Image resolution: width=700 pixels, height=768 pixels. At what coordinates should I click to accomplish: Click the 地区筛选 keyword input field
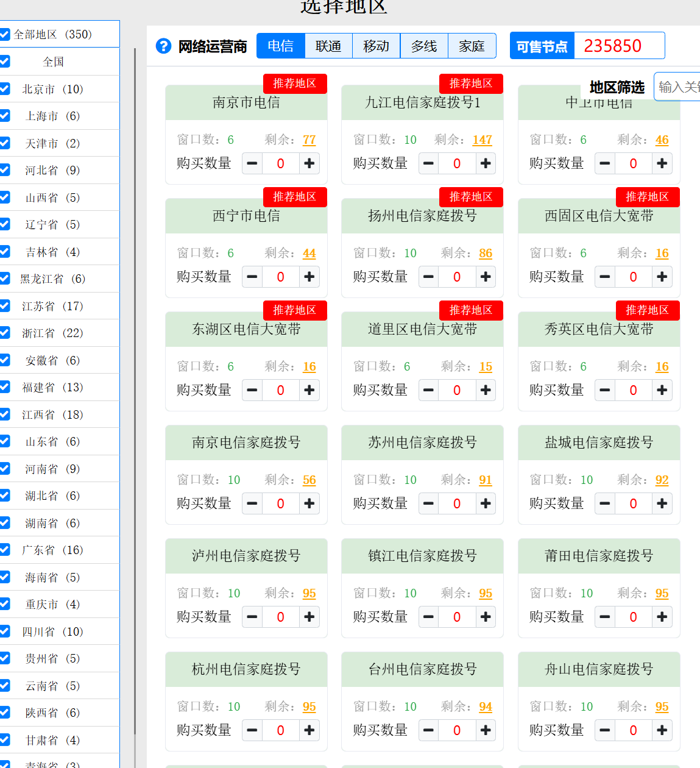pyautogui.click(x=677, y=87)
